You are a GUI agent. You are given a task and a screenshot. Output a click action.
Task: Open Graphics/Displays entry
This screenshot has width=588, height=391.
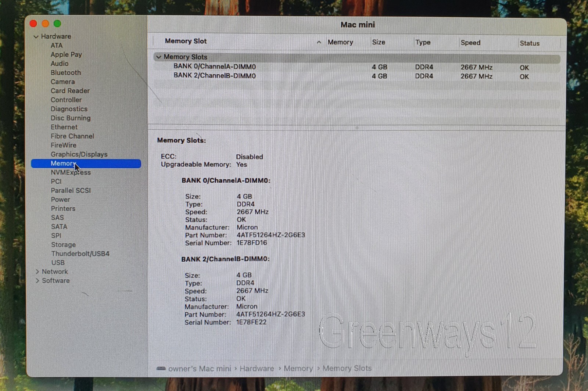coord(79,154)
